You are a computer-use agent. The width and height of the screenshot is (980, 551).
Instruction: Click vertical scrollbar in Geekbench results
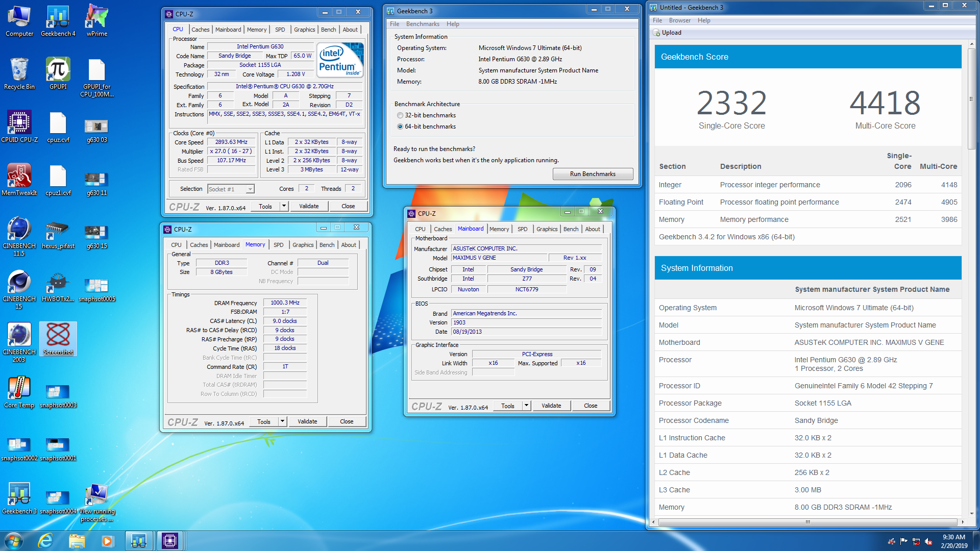pos(971,99)
